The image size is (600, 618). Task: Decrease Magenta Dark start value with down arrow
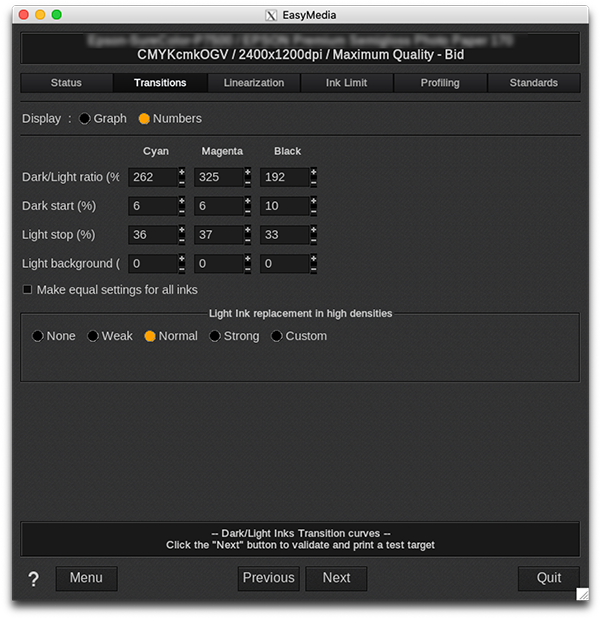[x=247, y=211]
